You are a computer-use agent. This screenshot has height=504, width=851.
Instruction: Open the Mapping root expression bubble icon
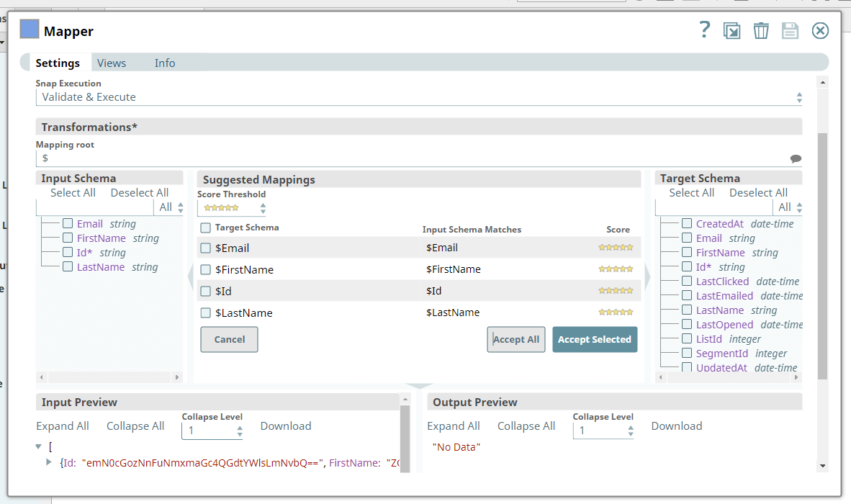[796, 158]
